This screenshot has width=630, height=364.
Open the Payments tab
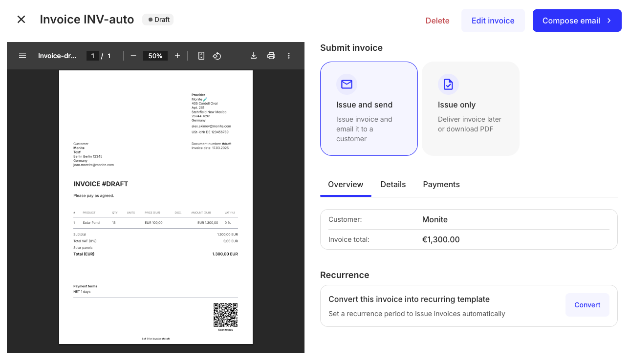(441, 184)
